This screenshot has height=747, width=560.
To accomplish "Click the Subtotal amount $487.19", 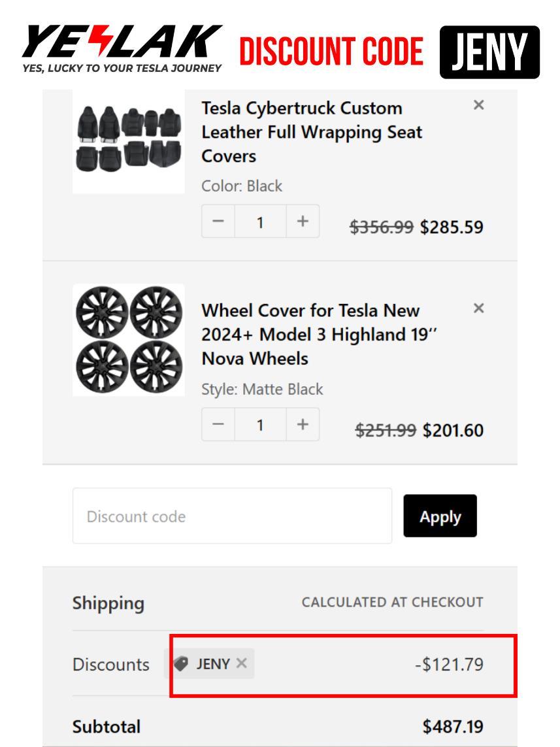I will click(453, 726).
